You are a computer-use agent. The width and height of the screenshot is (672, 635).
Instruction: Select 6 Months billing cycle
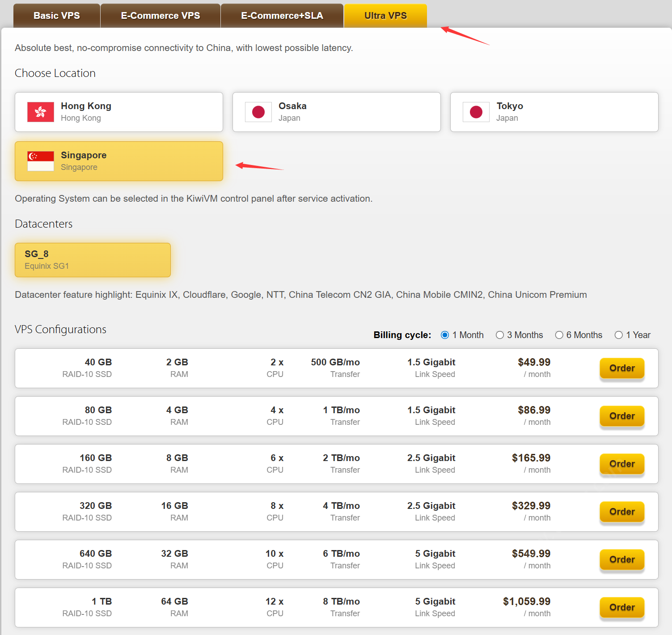click(x=559, y=335)
